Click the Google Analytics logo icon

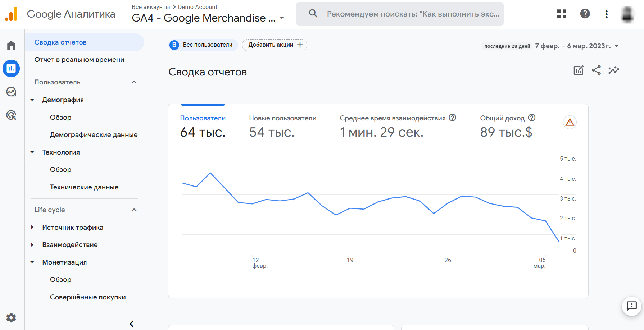[x=11, y=14]
